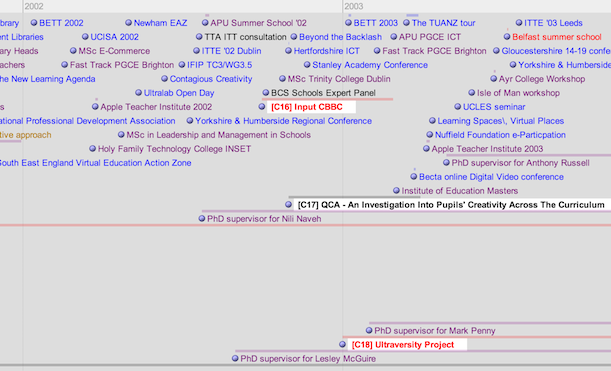The width and height of the screenshot is (611, 371).
Task: Select PhD supervisor for Mark Penny
Action: click(434, 331)
